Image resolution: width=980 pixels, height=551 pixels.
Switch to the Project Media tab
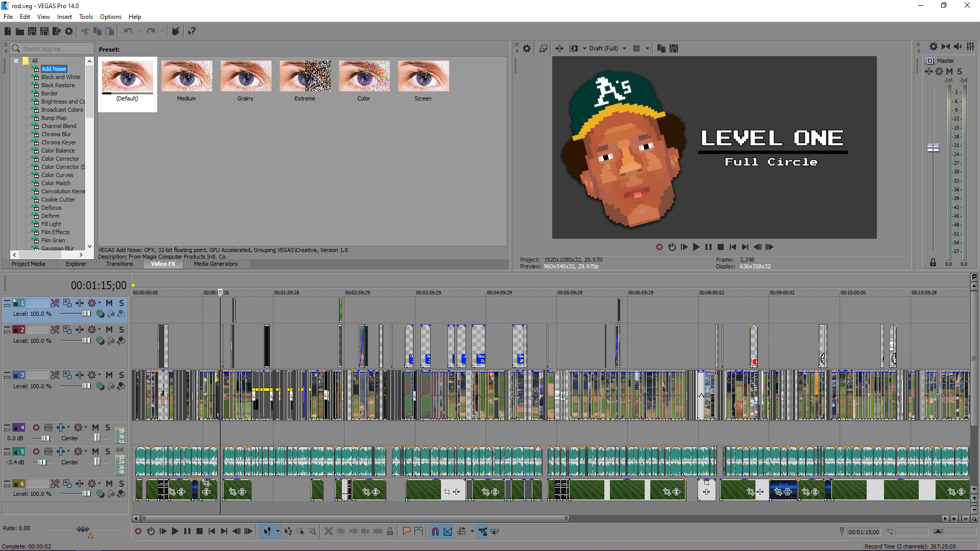tap(29, 264)
